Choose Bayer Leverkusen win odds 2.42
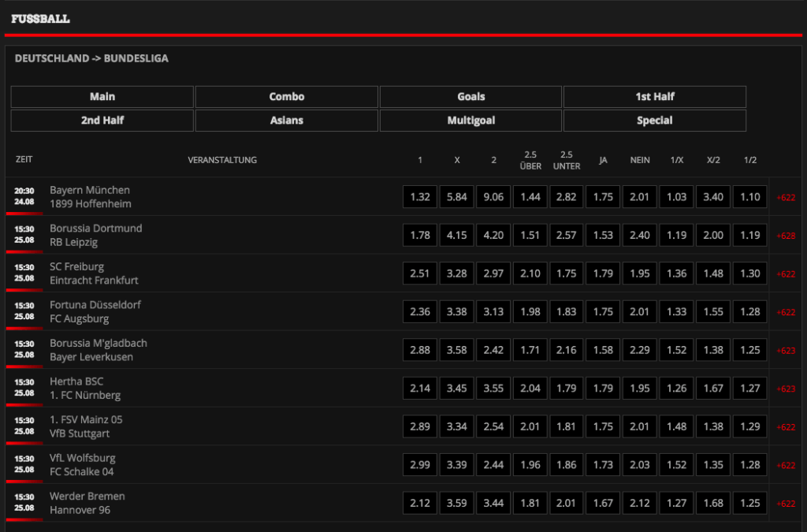Viewport: 807px width, 532px height. click(493, 350)
